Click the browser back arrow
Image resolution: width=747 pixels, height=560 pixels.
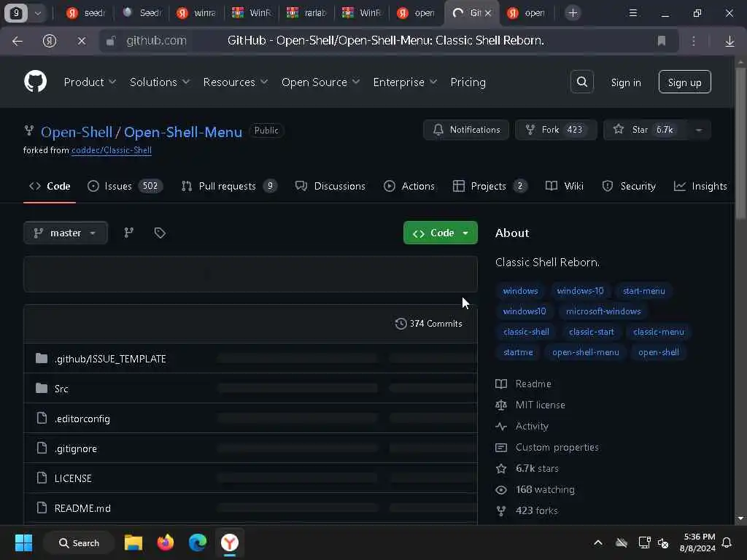point(18,41)
